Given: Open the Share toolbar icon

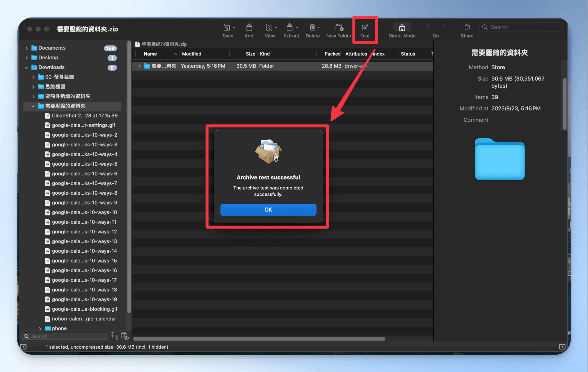Looking at the screenshot, I should coord(467,27).
